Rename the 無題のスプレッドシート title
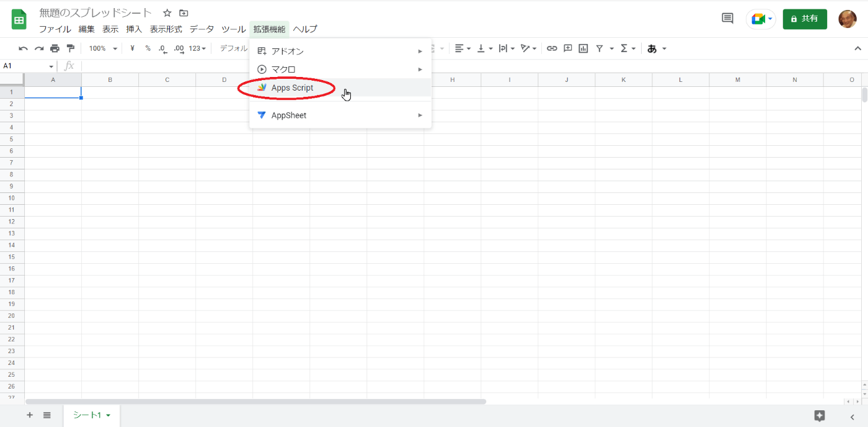 point(95,12)
